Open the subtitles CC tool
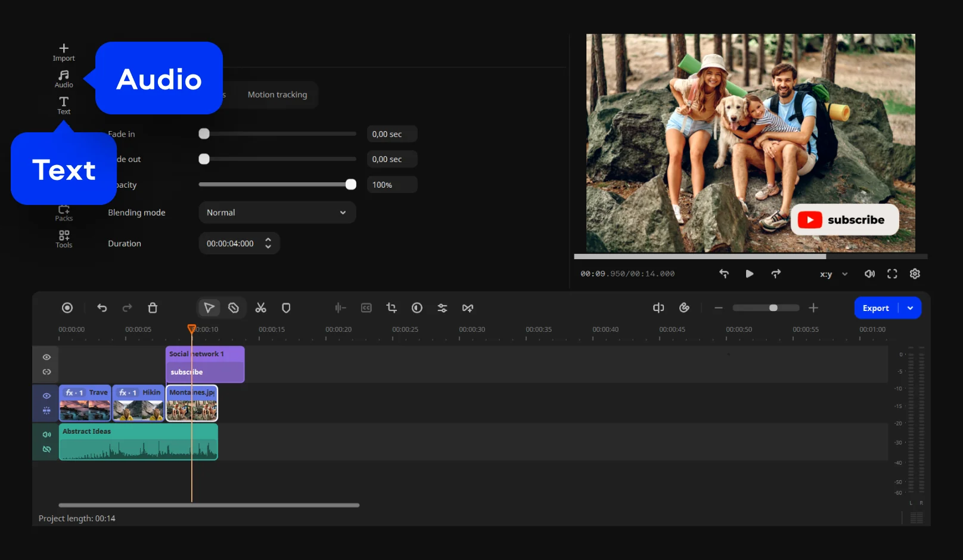Screen dimensions: 963x560 click(x=366, y=308)
